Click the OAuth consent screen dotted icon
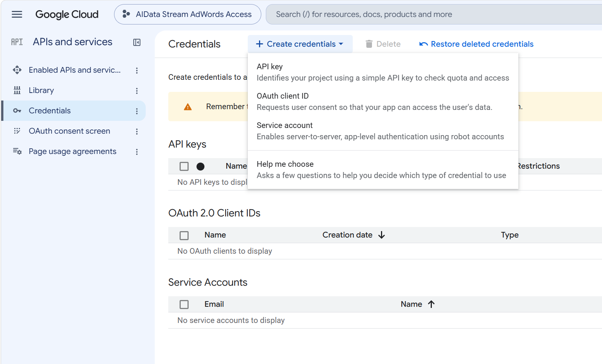This screenshot has height=364, width=602. [x=17, y=131]
